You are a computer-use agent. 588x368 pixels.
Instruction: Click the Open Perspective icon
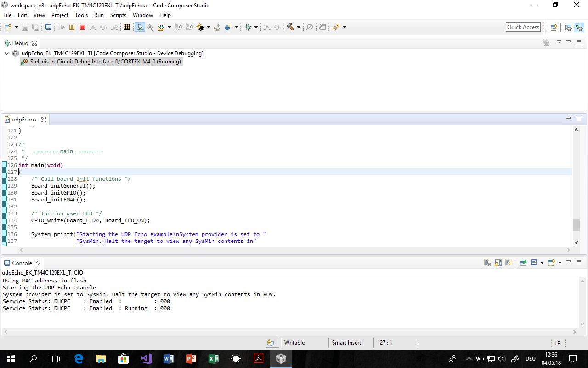pyautogui.click(x=554, y=28)
